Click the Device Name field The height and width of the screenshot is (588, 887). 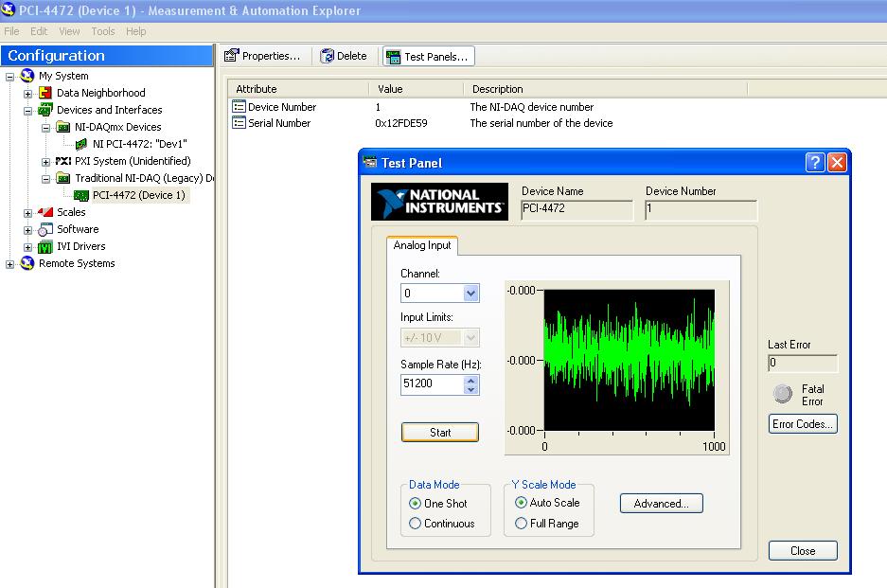[x=577, y=209]
